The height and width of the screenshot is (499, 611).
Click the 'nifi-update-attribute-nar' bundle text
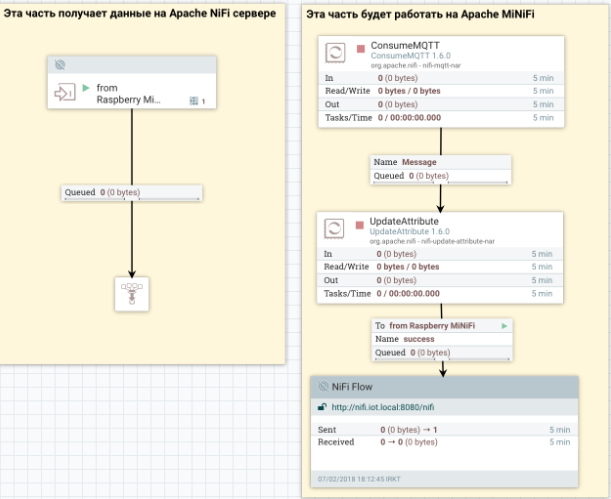[x=458, y=241]
